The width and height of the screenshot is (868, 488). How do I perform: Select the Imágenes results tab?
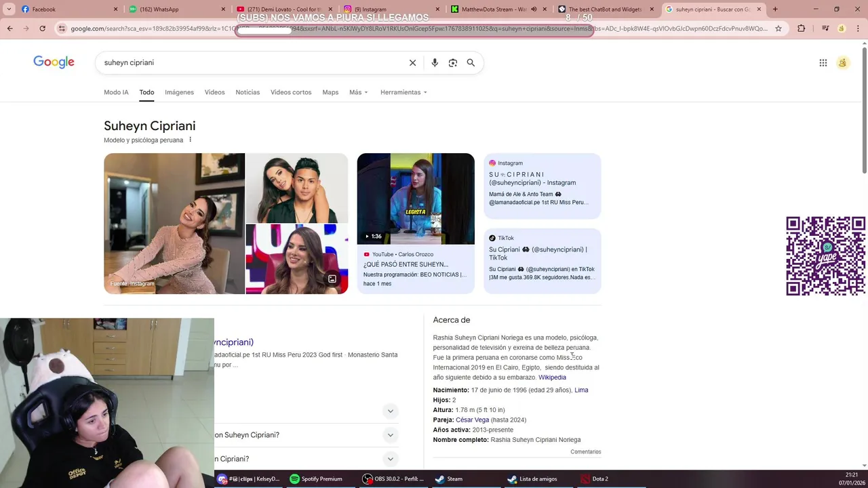click(x=179, y=92)
